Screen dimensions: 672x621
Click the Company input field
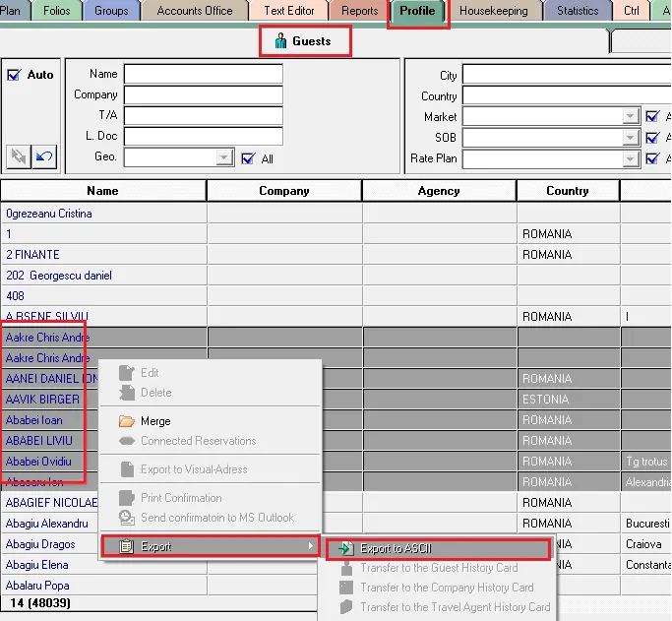point(204,94)
